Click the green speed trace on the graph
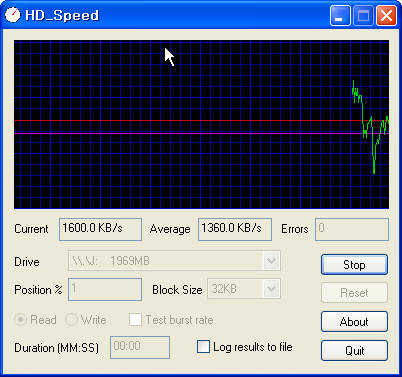 pos(370,127)
